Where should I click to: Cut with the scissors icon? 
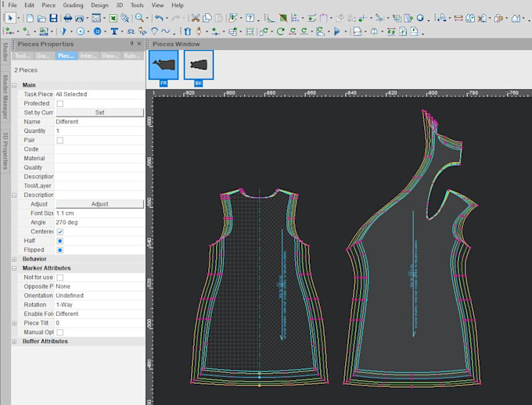(x=196, y=18)
